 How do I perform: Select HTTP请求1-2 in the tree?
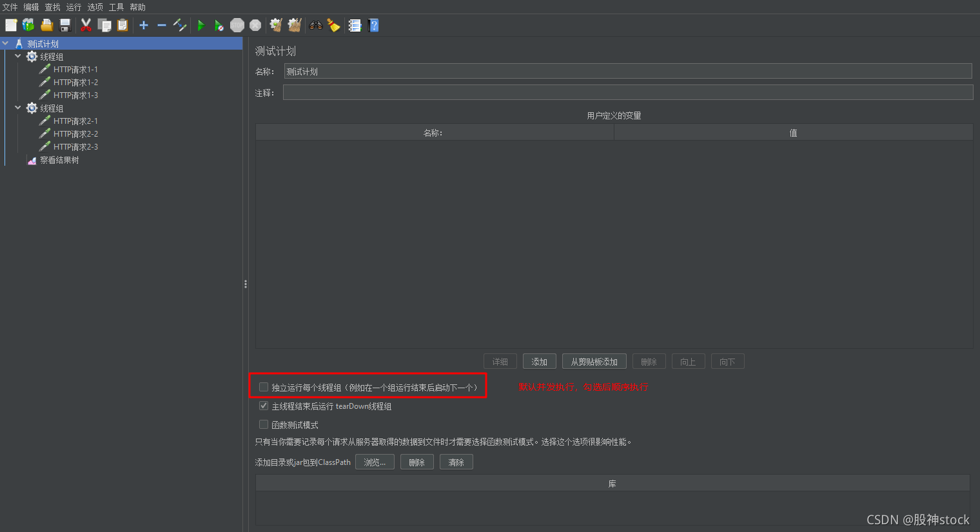75,83
